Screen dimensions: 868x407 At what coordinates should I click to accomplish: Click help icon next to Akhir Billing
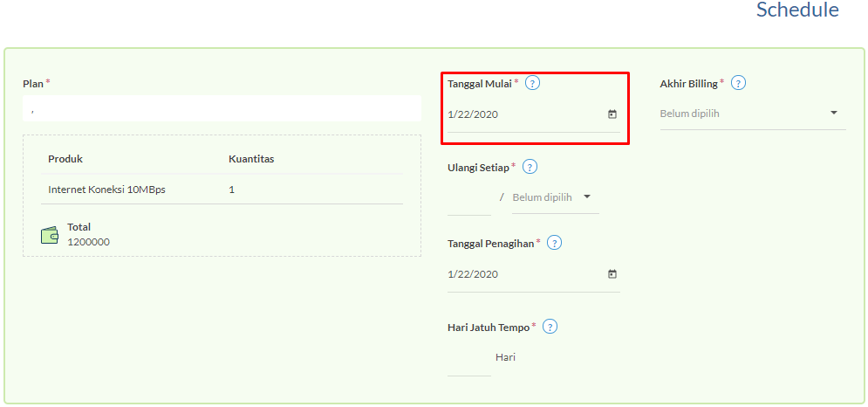click(x=739, y=83)
